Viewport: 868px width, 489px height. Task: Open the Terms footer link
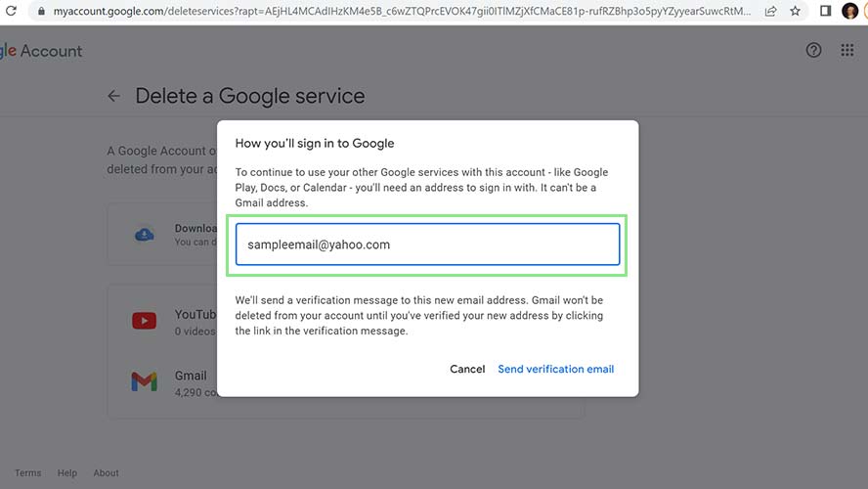click(x=27, y=473)
